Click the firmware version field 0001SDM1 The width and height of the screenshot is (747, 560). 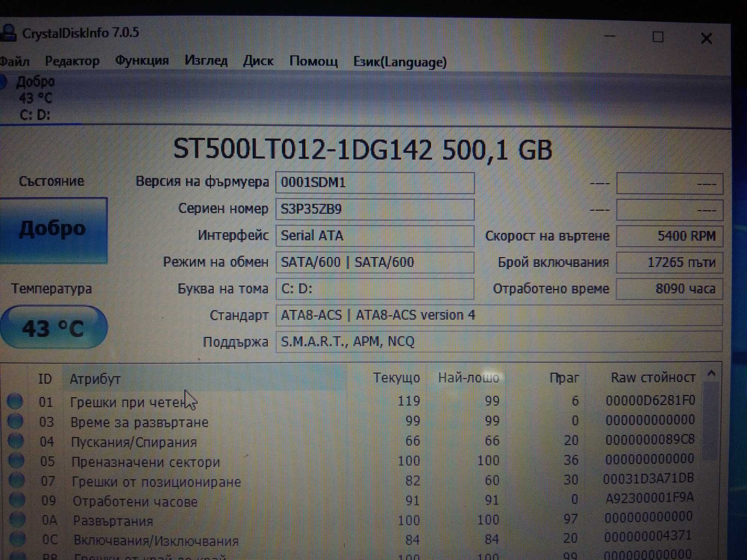(x=375, y=183)
